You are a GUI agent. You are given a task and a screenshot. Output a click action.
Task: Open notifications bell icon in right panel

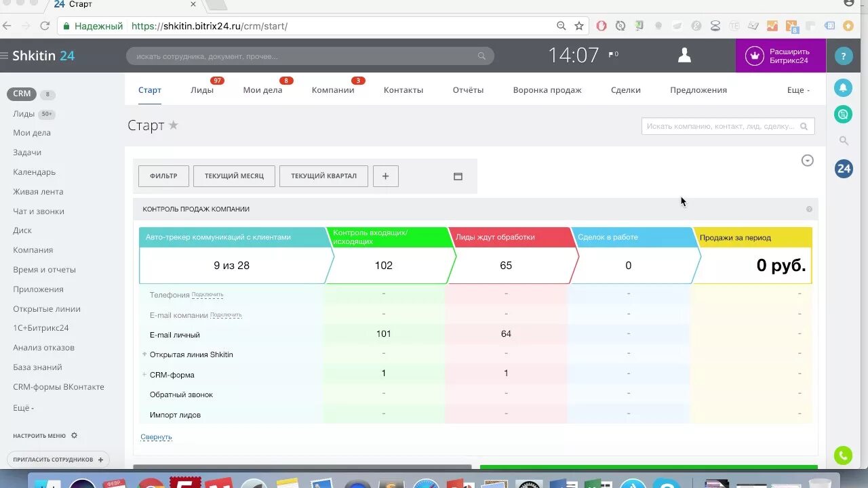[x=844, y=88]
